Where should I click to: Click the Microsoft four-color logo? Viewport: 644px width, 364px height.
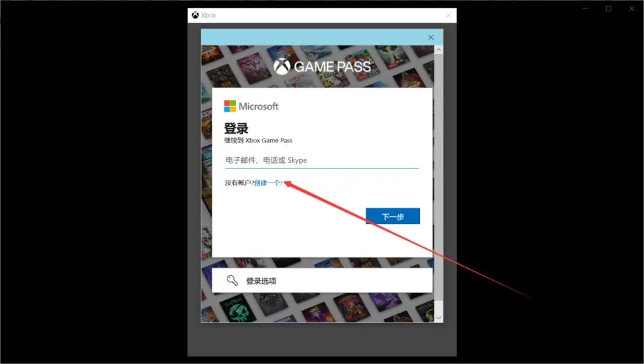click(230, 107)
